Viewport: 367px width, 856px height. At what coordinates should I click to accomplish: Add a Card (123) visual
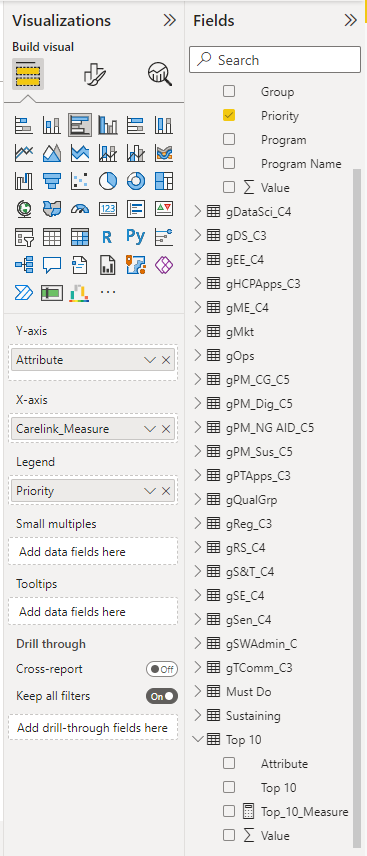coord(108,209)
